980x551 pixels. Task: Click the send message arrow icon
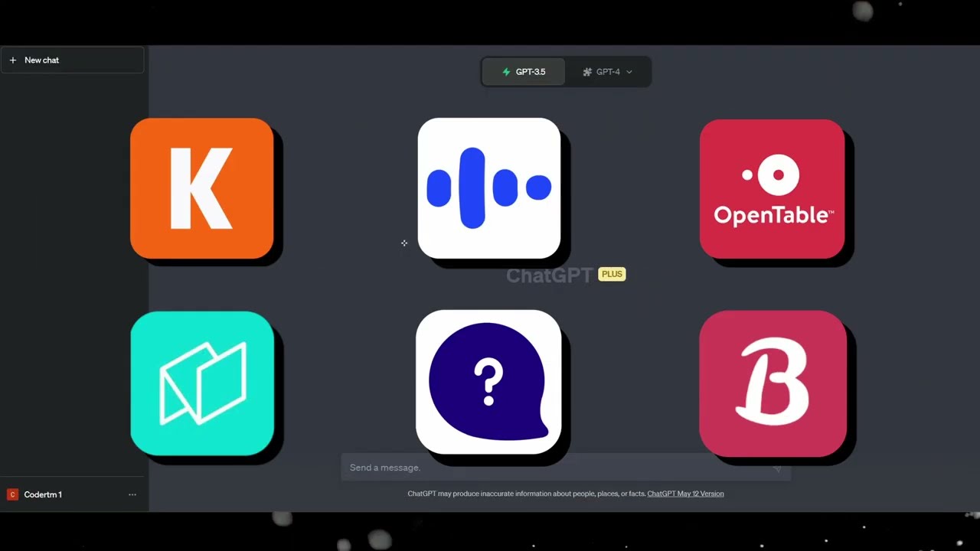[x=776, y=468]
